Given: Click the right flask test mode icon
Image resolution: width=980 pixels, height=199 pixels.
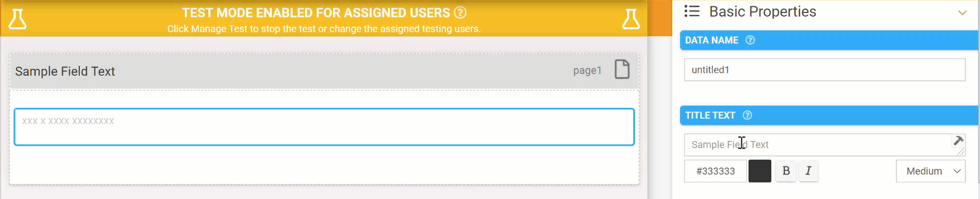Looking at the screenshot, I should point(631,19).
